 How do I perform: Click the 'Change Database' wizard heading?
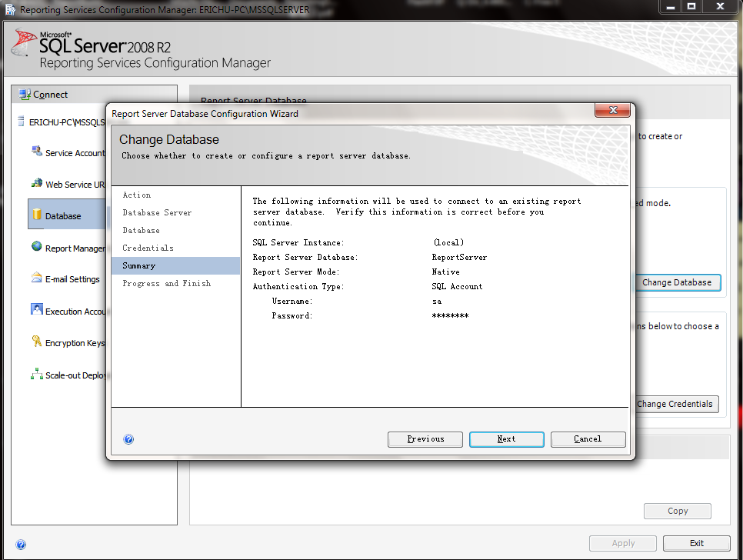coord(169,139)
